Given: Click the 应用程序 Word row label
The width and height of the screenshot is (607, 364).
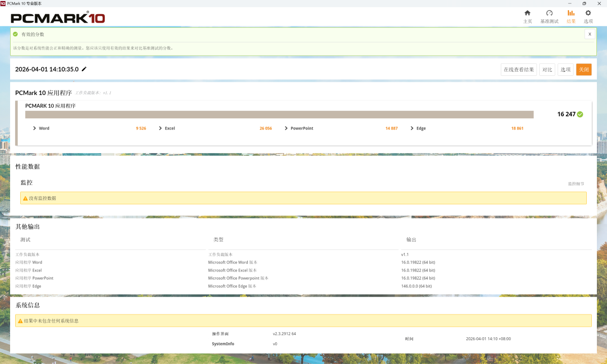Looking at the screenshot, I should pyautogui.click(x=29, y=262).
